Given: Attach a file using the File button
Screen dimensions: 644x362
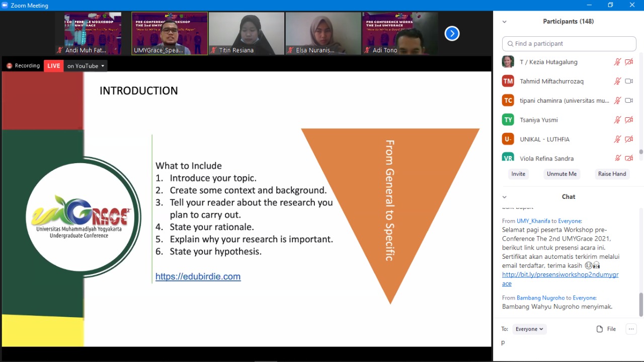Looking at the screenshot, I should 606,329.
